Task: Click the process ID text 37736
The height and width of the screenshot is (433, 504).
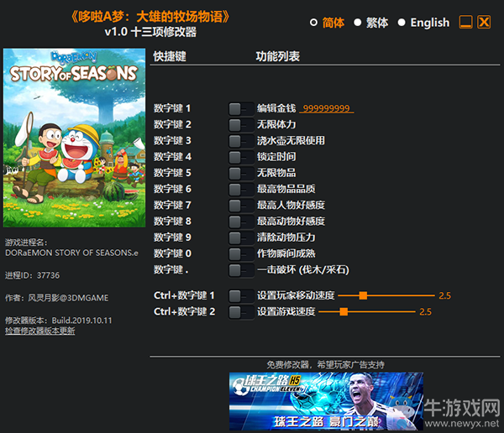Action: pyautogui.click(x=48, y=275)
